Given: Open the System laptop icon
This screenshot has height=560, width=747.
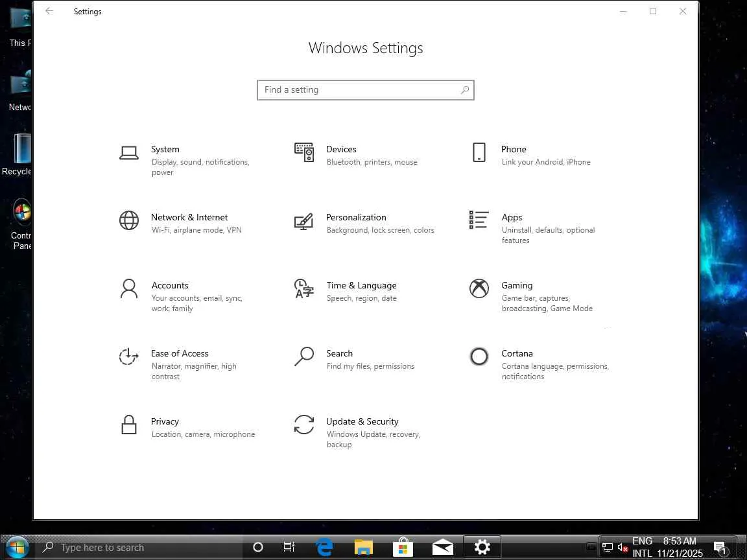Looking at the screenshot, I should [128, 153].
